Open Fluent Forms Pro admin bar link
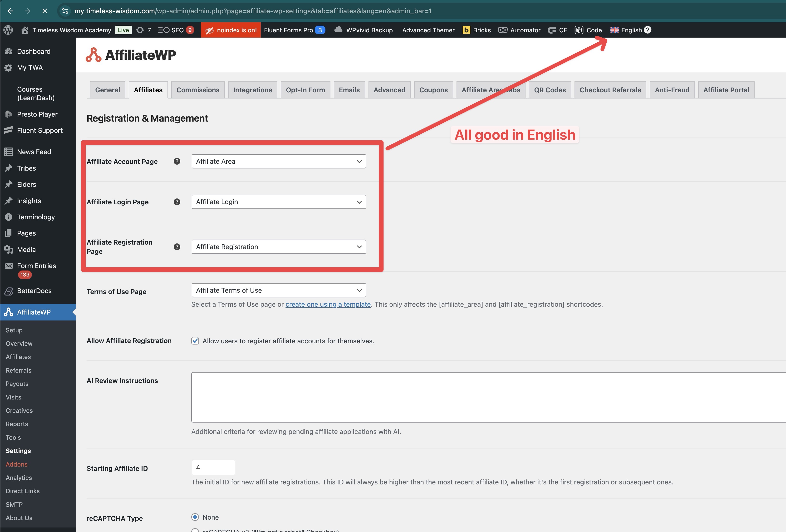This screenshot has height=532, width=786. (294, 30)
